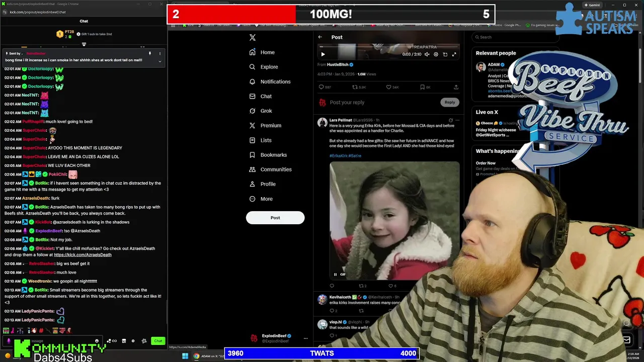This screenshot has width=644, height=362.
Task: Open Kevihalceth reply avatar
Action: [322, 300]
